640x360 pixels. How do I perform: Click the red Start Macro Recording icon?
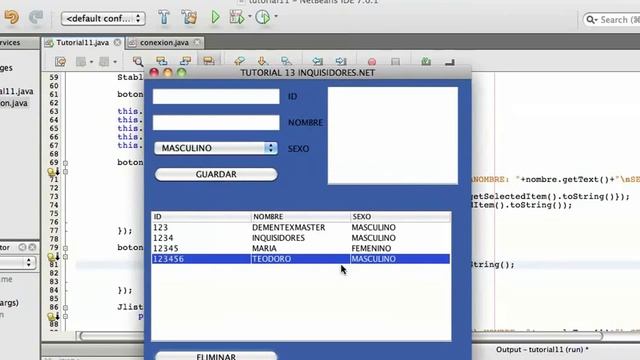tap(372, 62)
